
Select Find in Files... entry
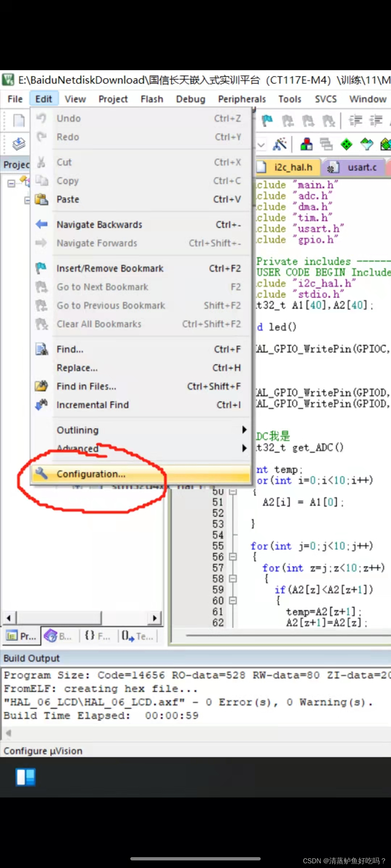point(141,386)
